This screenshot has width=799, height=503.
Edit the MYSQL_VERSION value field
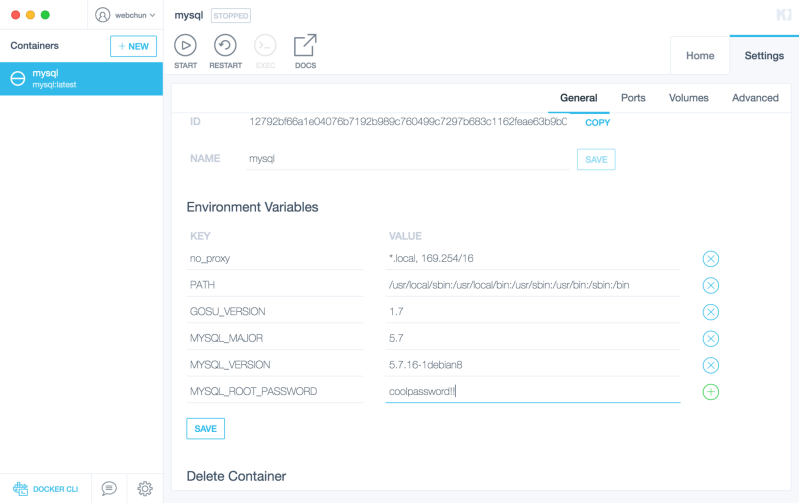click(532, 364)
